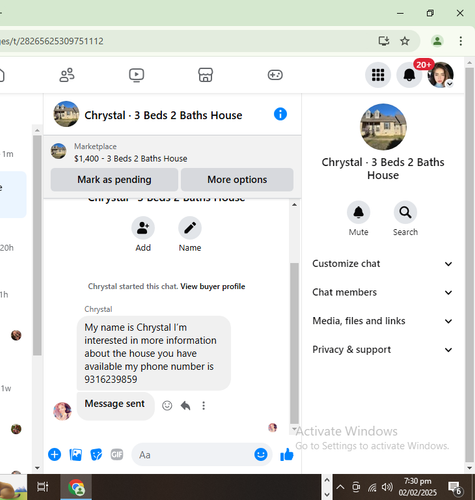
Task: Click sender avatar beside 'Message sent'
Action: coord(62,411)
